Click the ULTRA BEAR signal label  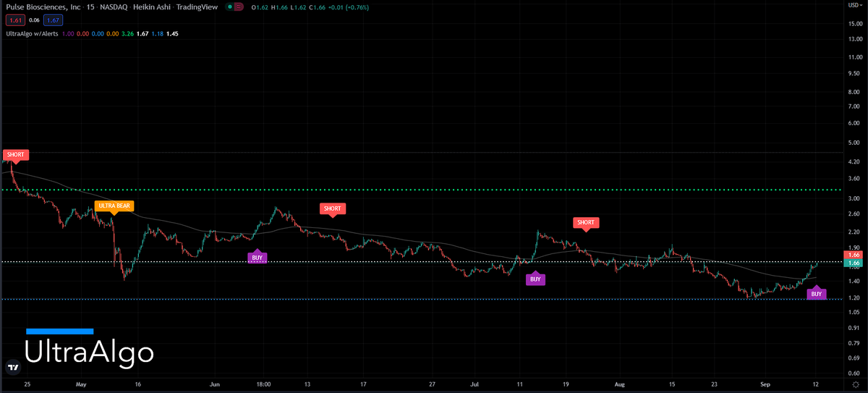click(115, 206)
